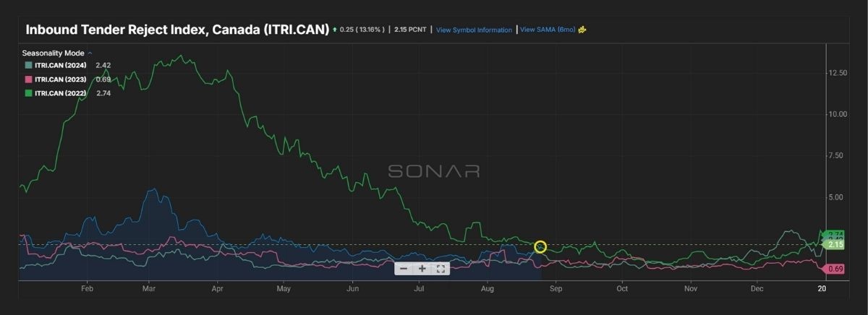Collapse the Seasonality Mode legend chevron
This screenshot has height=315, width=868.
click(x=90, y=53)
